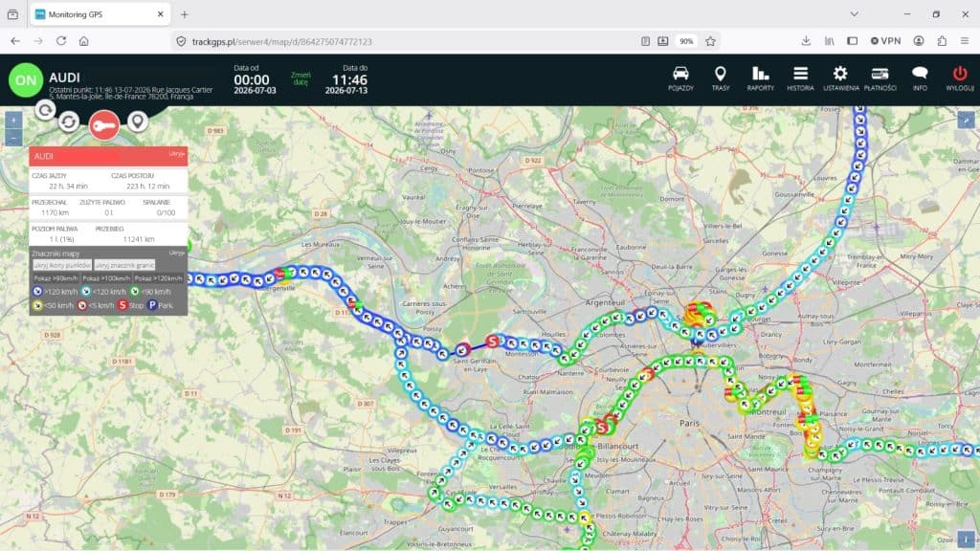Open the browser downloads icon
This screenshot has width=980, height=551.
(806, 41)
